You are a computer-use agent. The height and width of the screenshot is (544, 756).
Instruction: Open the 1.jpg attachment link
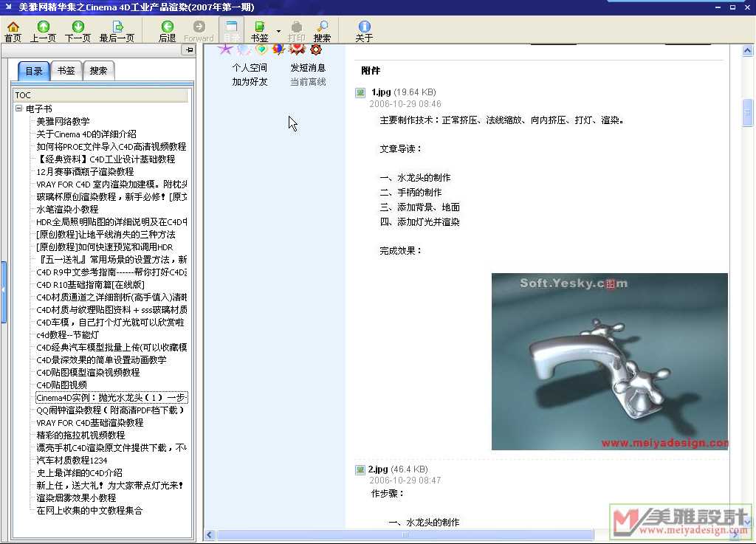[x=381, y=92]
